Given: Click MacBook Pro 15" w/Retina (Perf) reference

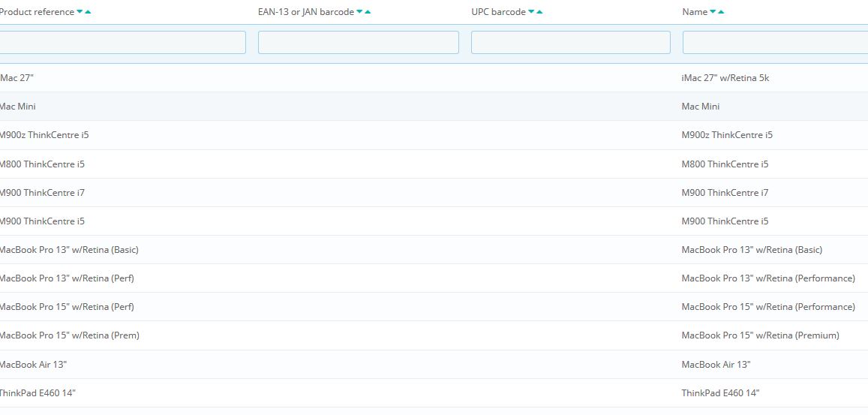Looking at the screenshot, I should (x=67, y=307).
